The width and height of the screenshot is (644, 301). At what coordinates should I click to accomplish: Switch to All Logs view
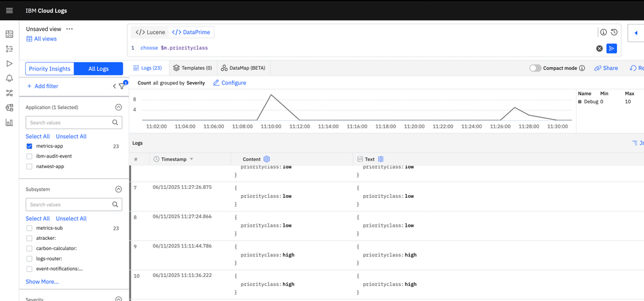(99, 69)
